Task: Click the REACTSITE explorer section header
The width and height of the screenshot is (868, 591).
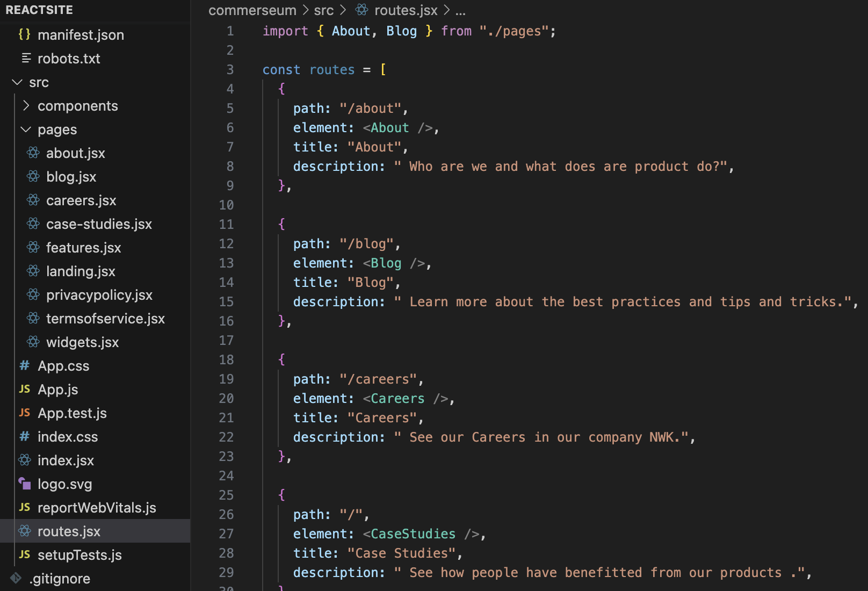Action: 39,10
